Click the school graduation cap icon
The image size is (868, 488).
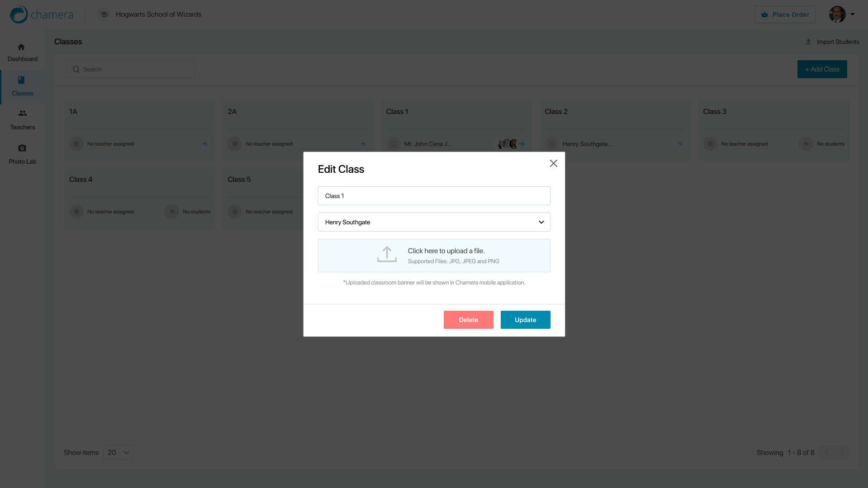pyautogui.click(x=104, y=14)
